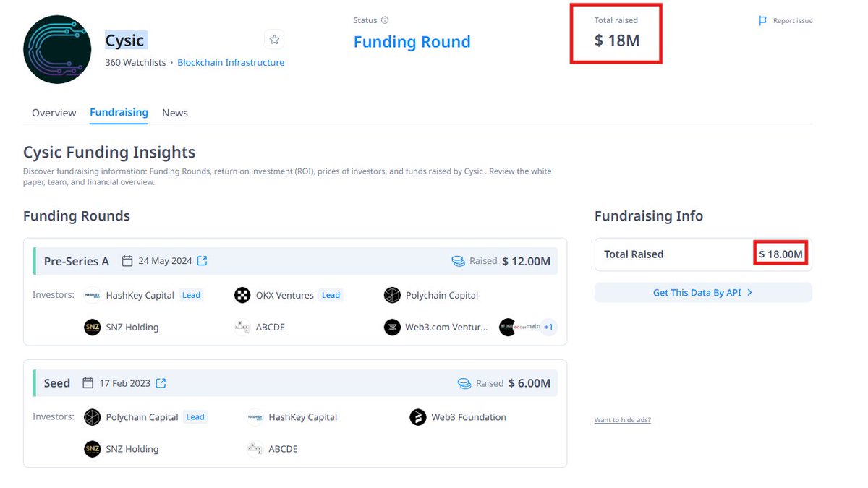Click the $ 18M total raised header value

[x=617, y=40]
